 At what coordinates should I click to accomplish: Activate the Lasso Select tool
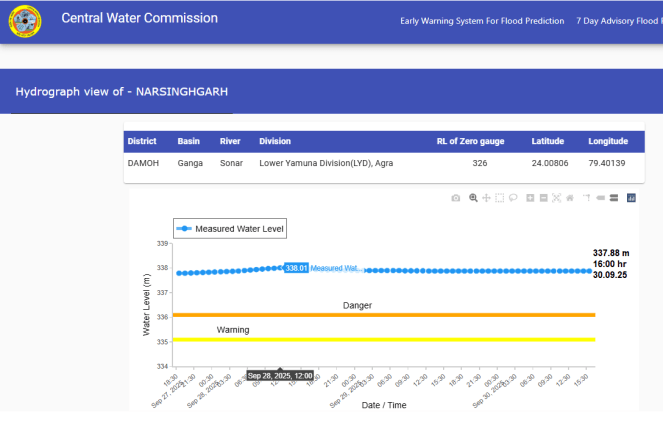512,198
